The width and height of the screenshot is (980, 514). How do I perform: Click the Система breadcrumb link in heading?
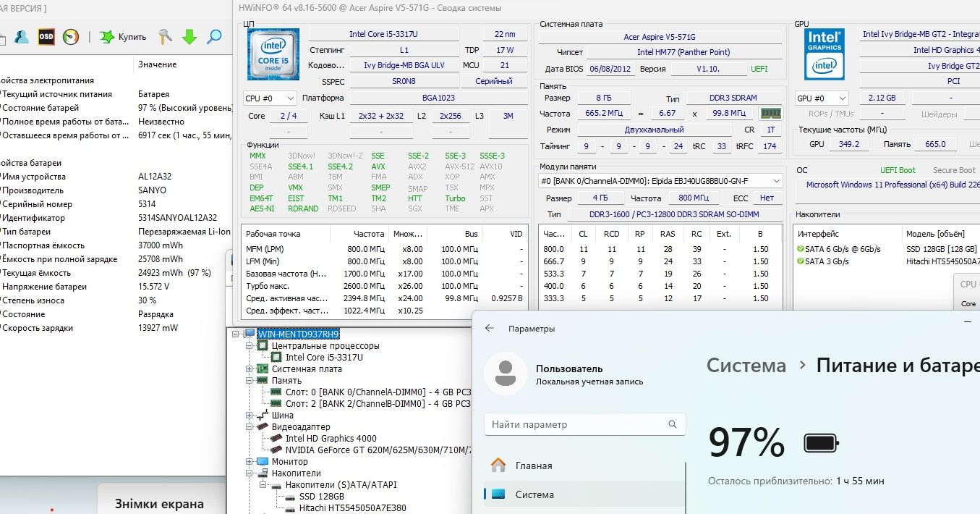(x=746, y=365)
